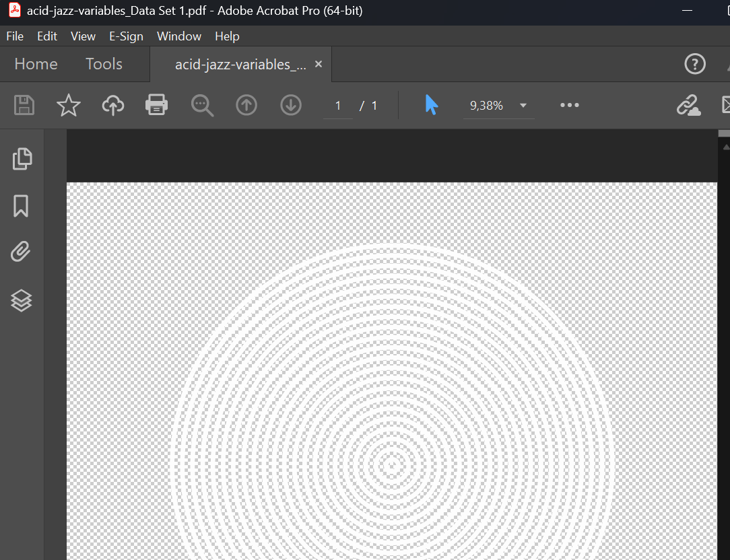Open the File menu
The height and width of the screenshot is (560, 730).
(14, 36)
